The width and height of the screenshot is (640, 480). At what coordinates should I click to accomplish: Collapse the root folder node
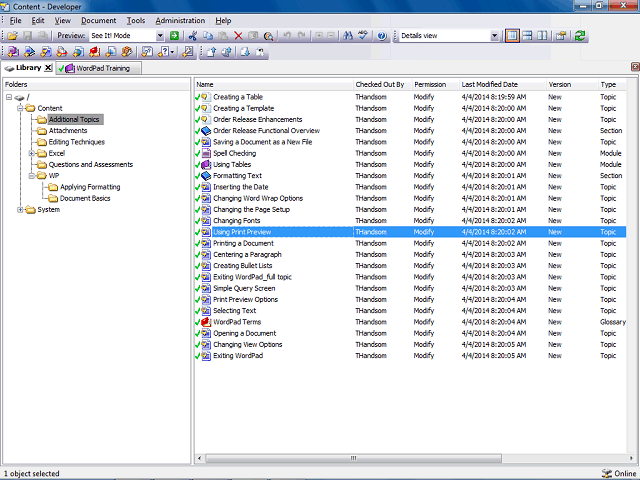pos(9,97)
